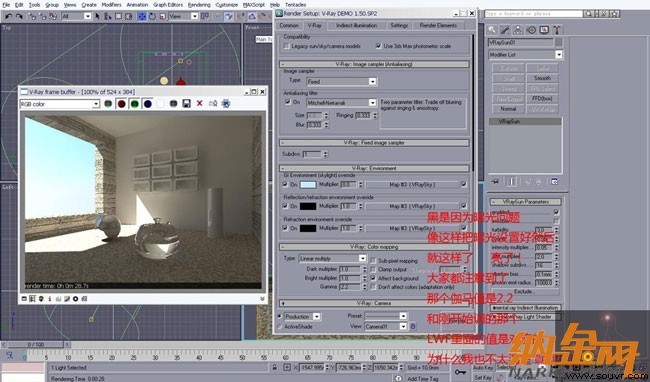Viewport: 650px width, 382px height.
Task: Switch to the Indirect illumination tab
Action: coord(357,25)
